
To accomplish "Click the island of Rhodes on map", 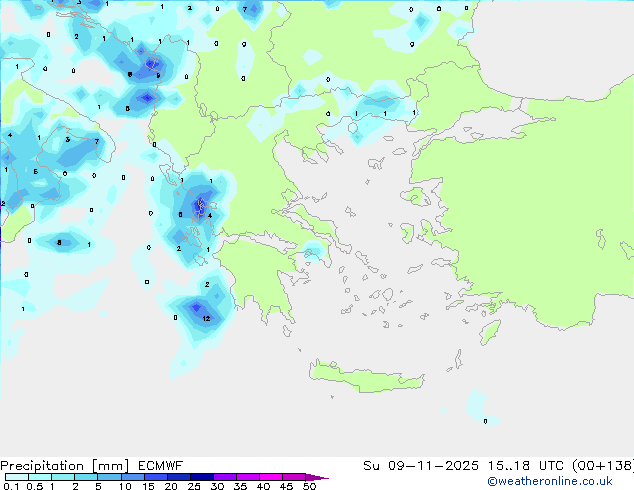I will 490,332.
